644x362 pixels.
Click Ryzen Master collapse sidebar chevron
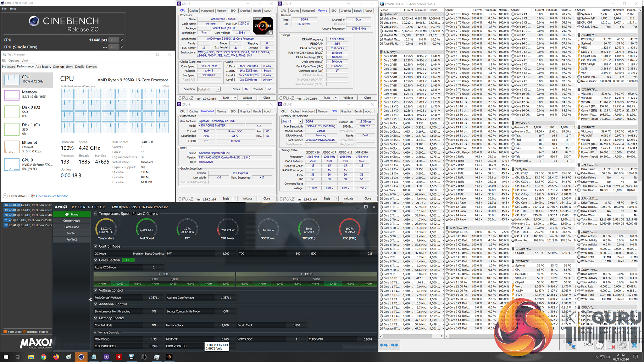pyautogui.click(x=91, y=299)
